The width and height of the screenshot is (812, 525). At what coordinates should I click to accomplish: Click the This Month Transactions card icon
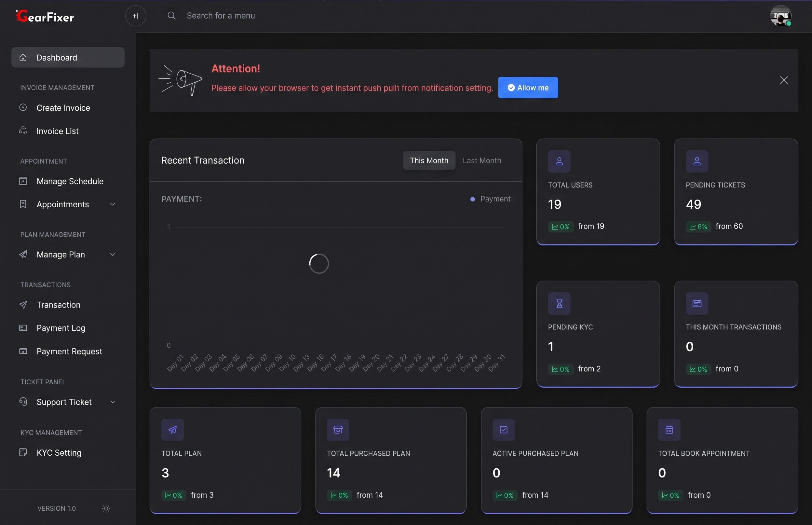(x=697, y=303)
